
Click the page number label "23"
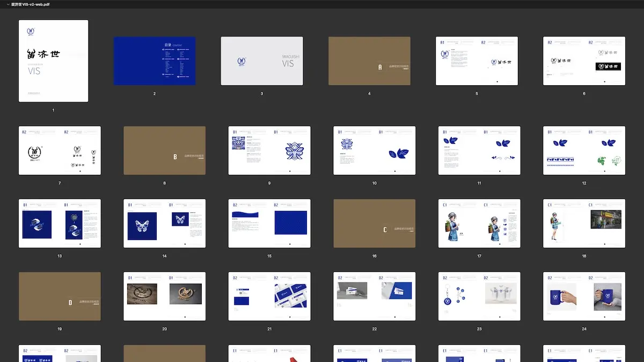coord(479,329)
